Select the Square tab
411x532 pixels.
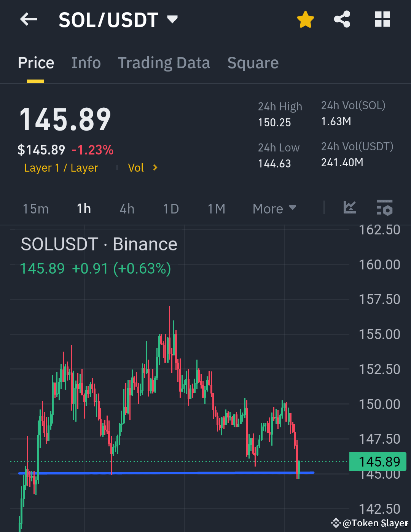[x=253, y=63]
